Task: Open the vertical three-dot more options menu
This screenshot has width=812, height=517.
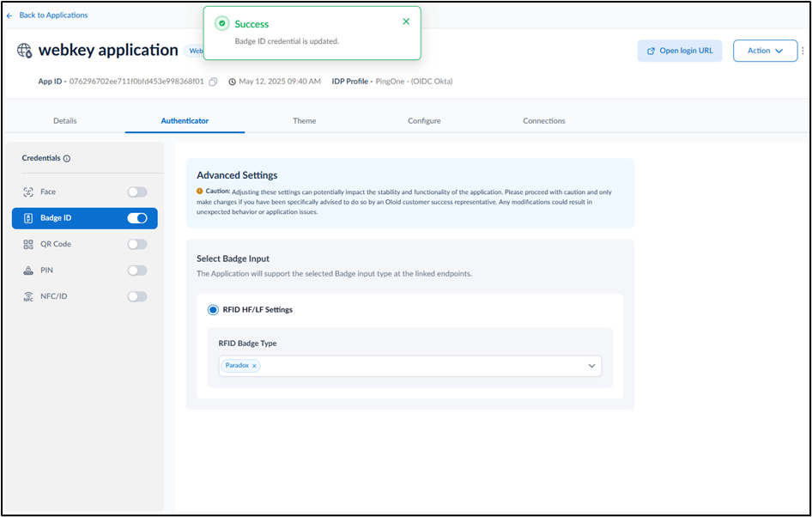Action: tap(803, 51)
